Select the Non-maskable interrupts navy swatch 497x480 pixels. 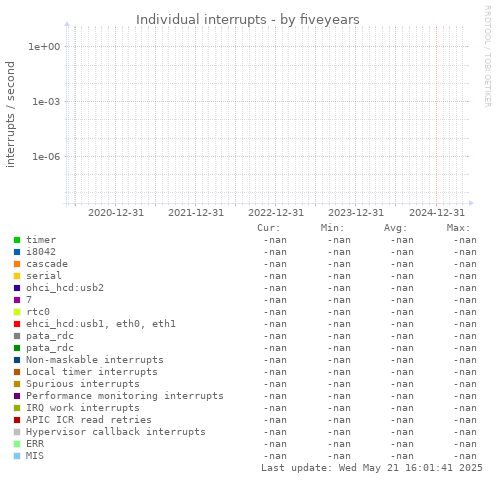17,360
